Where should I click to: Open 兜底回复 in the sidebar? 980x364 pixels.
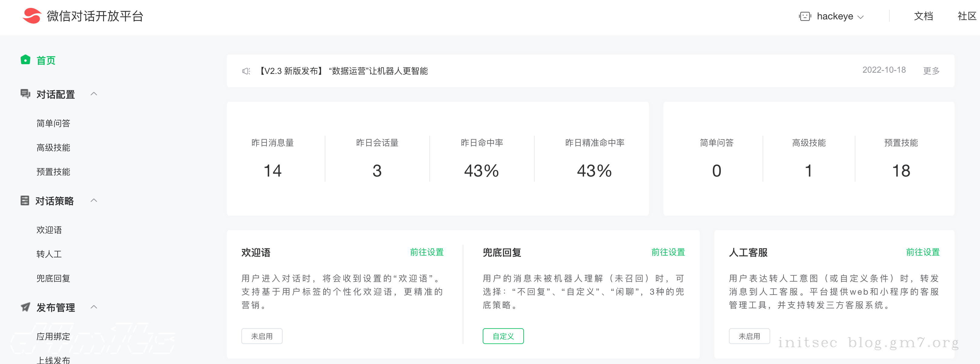(53, 279)
